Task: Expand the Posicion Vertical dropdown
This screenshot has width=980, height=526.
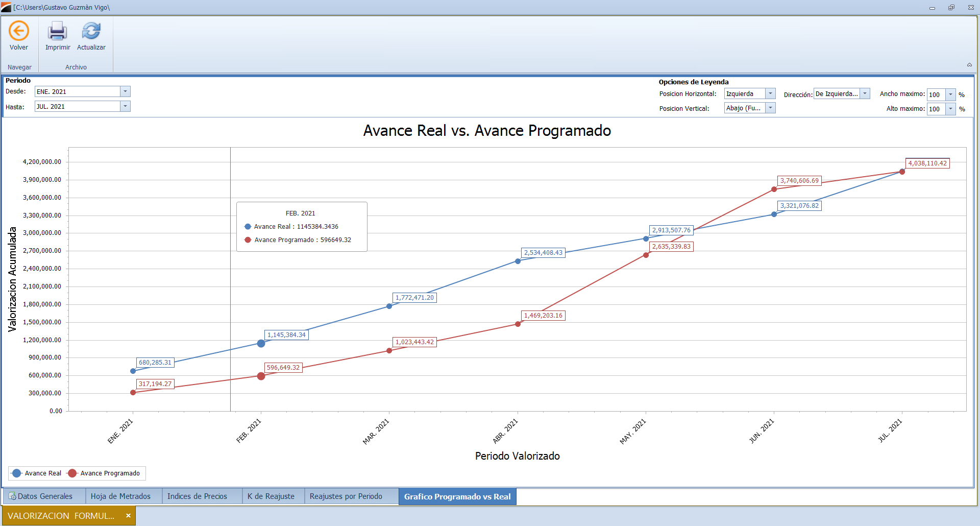Action: (x=770, y=108)
